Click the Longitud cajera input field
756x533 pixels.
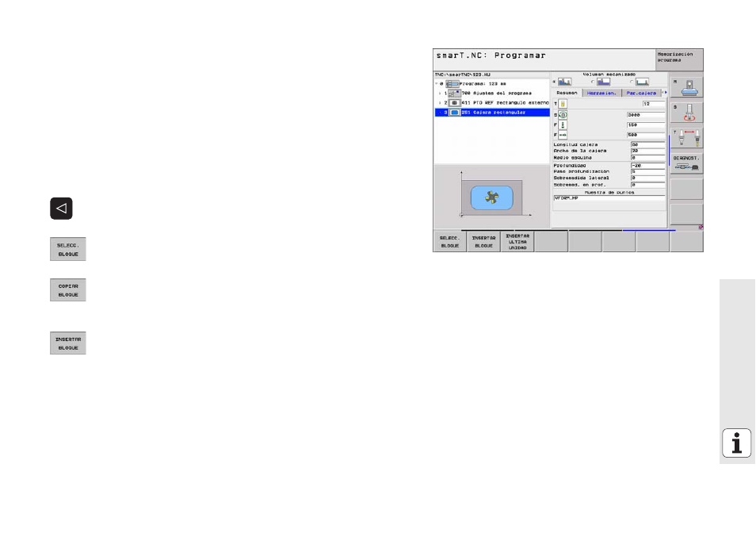(x=648, y=144)
